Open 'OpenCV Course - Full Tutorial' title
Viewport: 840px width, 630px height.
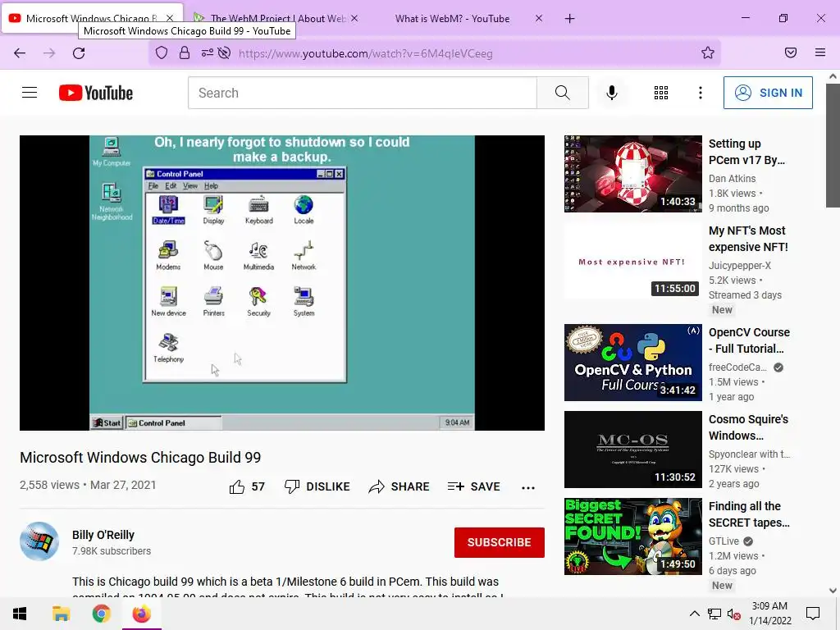749,340
